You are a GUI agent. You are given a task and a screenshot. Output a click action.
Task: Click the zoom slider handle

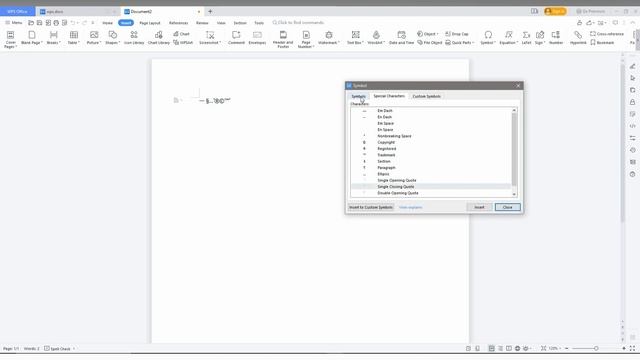(596, 349)
